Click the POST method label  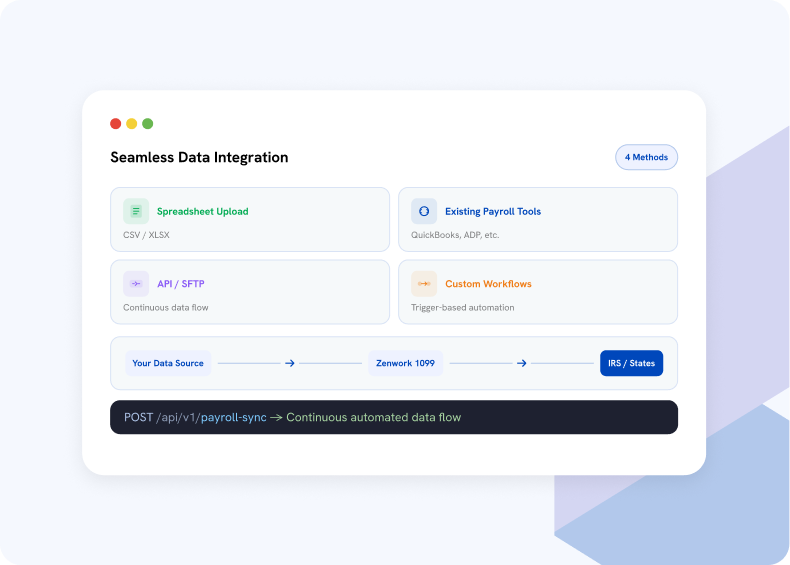[139, 417]
